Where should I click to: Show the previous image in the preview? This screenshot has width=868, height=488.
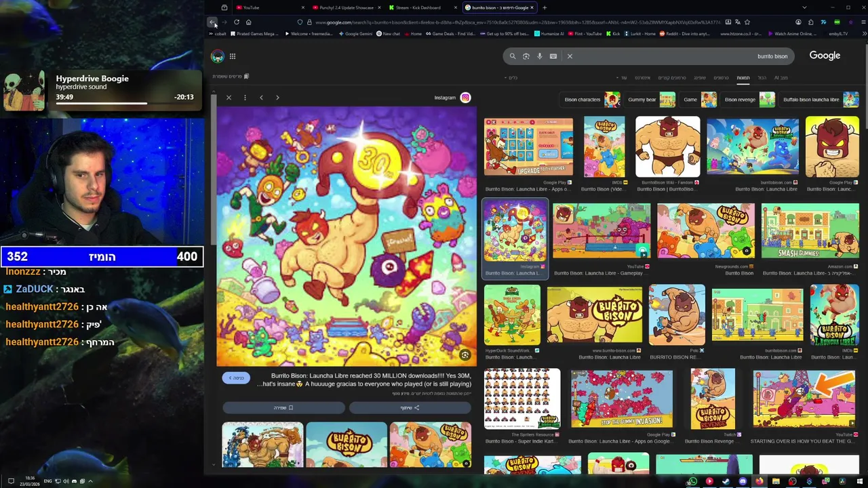point(261,98)
